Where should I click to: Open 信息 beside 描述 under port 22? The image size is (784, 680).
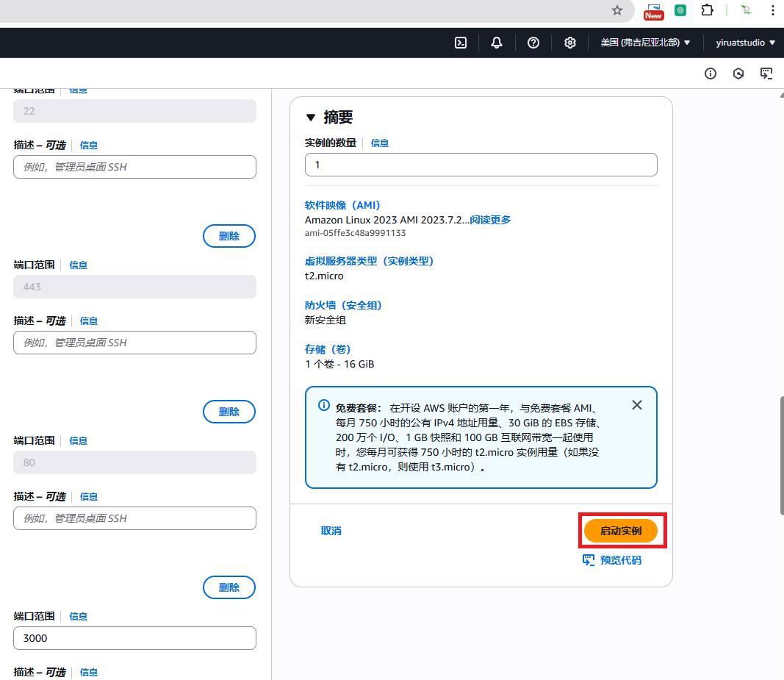88,145
